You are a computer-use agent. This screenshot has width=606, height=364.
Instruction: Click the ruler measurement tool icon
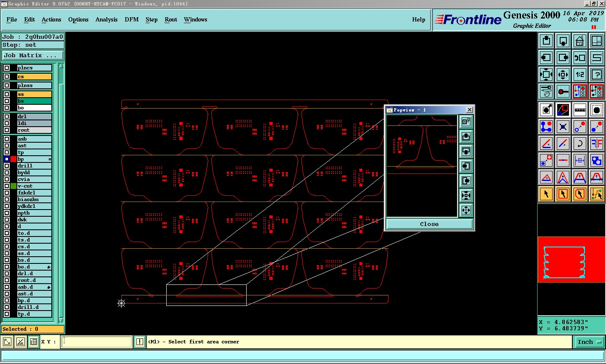point(580,110)
